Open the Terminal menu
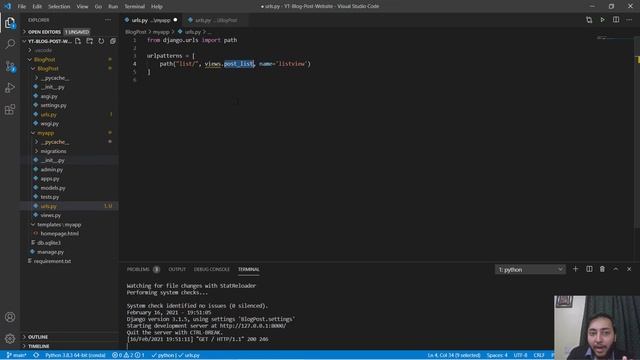The width and height of the screenshot is (640, 360). point(134,7)
